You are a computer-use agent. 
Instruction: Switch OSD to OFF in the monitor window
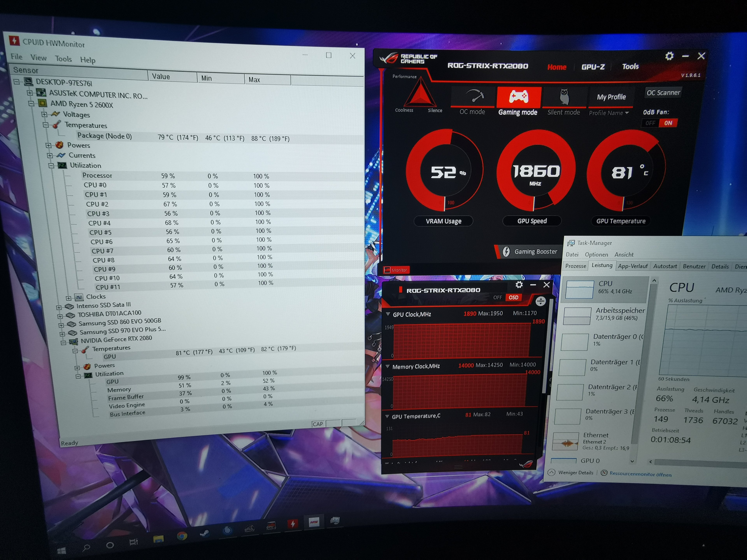(x=497, y=297)
